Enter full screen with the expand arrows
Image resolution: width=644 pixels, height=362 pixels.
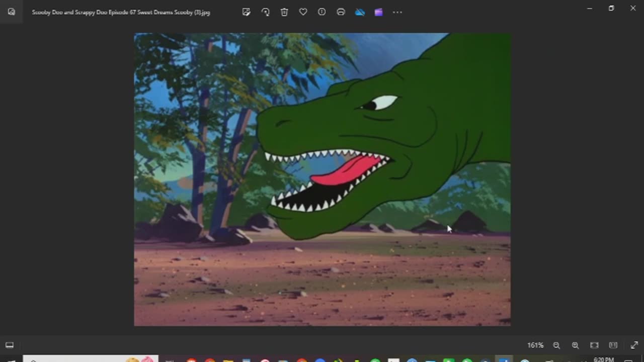(634, 345)
